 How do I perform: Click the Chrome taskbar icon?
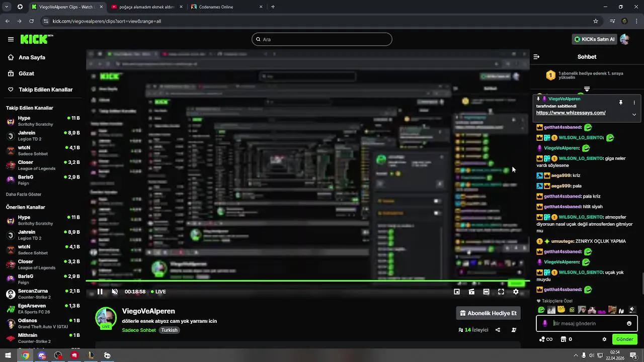pos(25,355)
